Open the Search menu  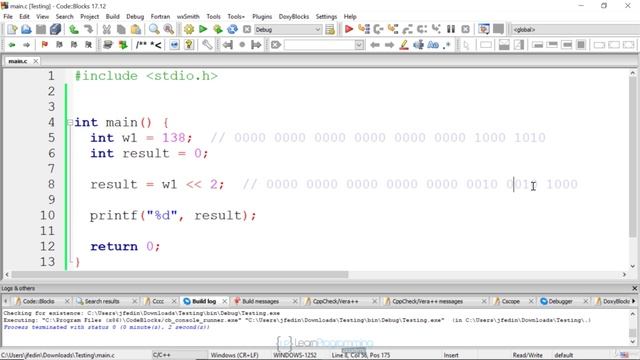[x=64, y=16]
